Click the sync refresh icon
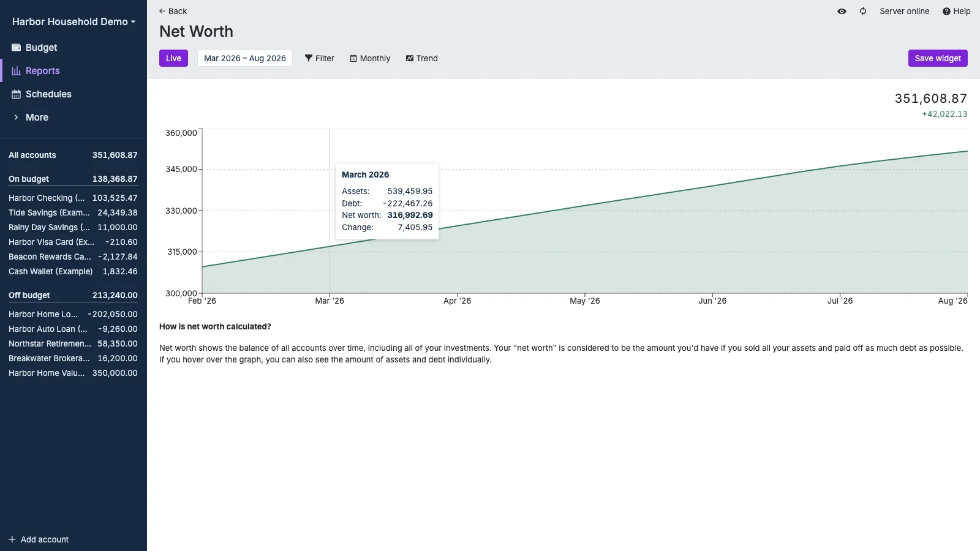Image resolution: width=980 pixels, height=551 pixels. (863, 11)
